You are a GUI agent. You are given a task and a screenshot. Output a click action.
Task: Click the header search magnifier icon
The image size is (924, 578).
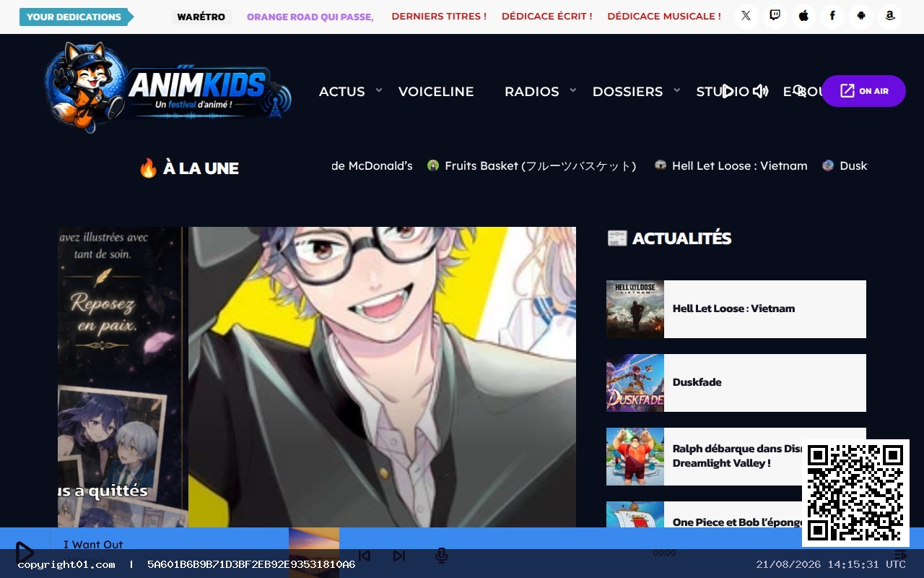(798, 91)
